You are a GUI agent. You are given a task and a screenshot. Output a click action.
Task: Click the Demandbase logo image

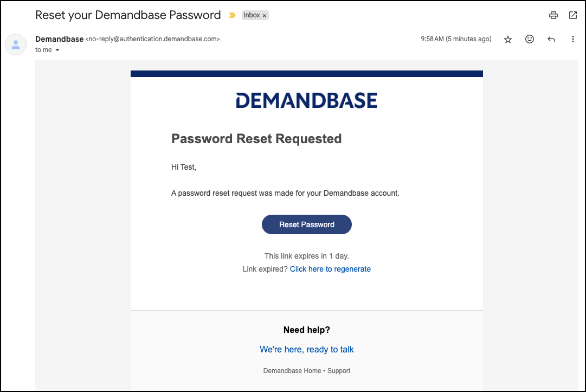(306, 100)
